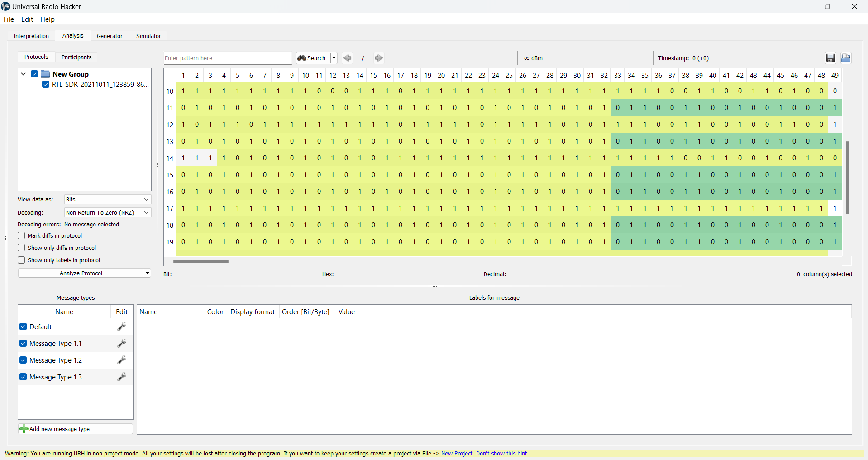Open the Decoding combo box

point(107,212)
